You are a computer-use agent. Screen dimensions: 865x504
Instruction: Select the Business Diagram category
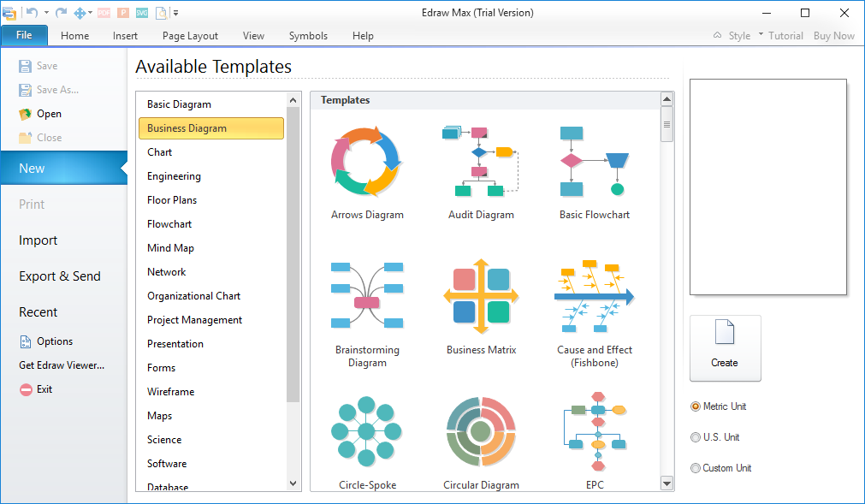211,128
